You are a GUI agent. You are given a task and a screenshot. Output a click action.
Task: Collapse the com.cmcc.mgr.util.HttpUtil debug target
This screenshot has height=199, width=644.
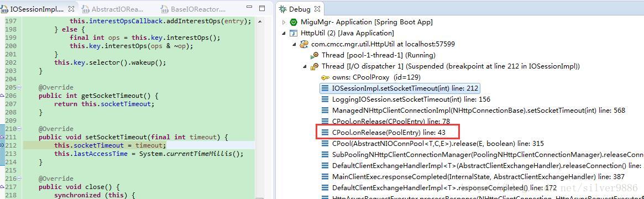pyautogui.click(x=295, y=44)
